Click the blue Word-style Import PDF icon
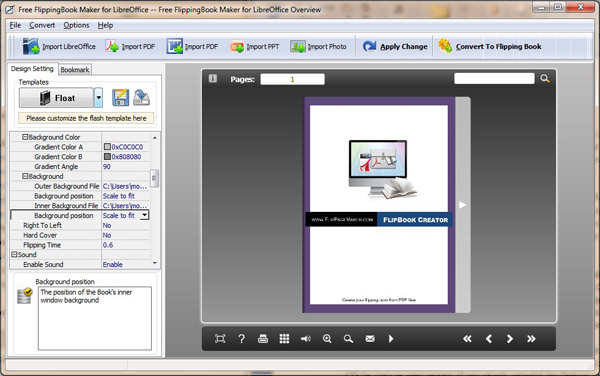The height and width of the screenshot is (376, 600). tap(174, 47)
